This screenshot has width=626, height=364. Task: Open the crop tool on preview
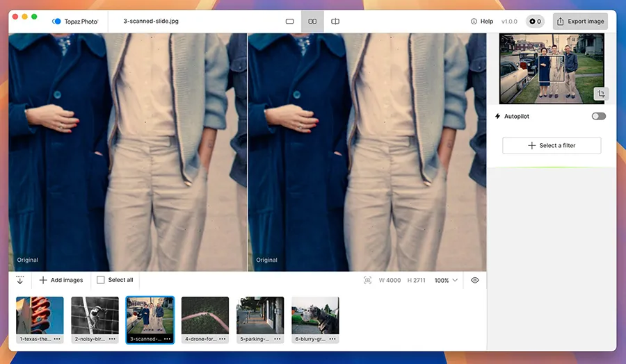click(x=600, y=94)
